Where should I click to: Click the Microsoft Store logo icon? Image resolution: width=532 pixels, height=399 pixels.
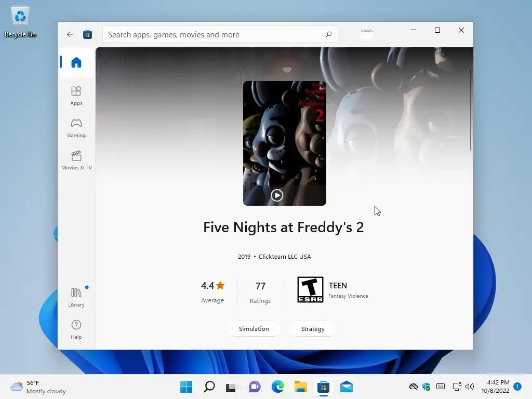click(87, 35)
